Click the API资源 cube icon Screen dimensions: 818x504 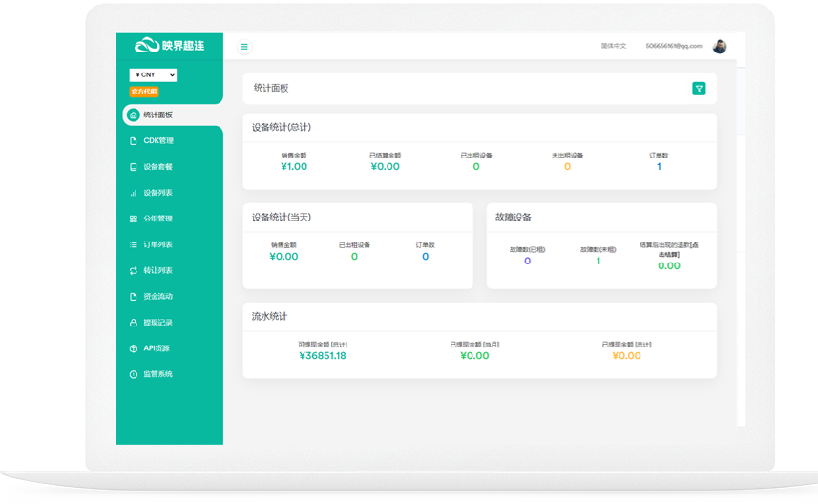[134, 348]
